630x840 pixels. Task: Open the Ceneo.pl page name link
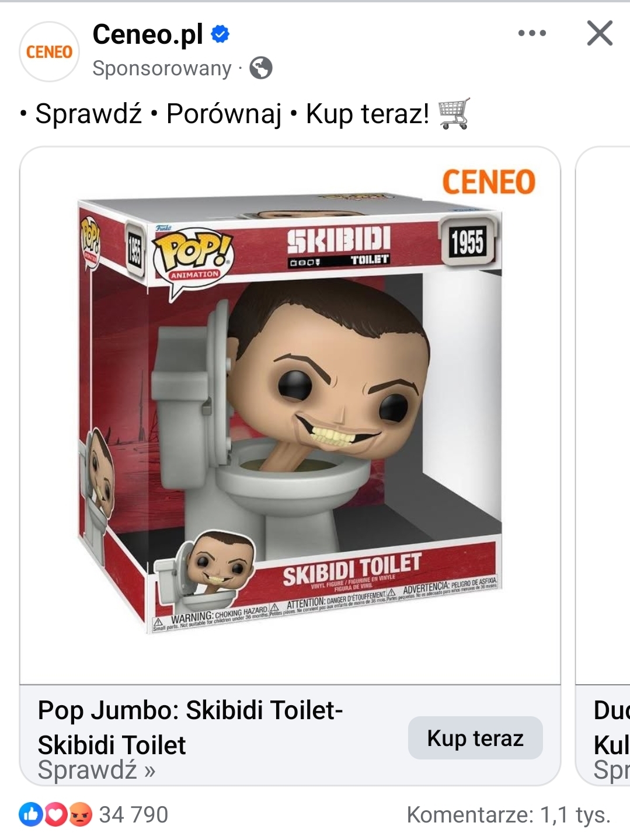pyautogui.click(x=148, y=34)
